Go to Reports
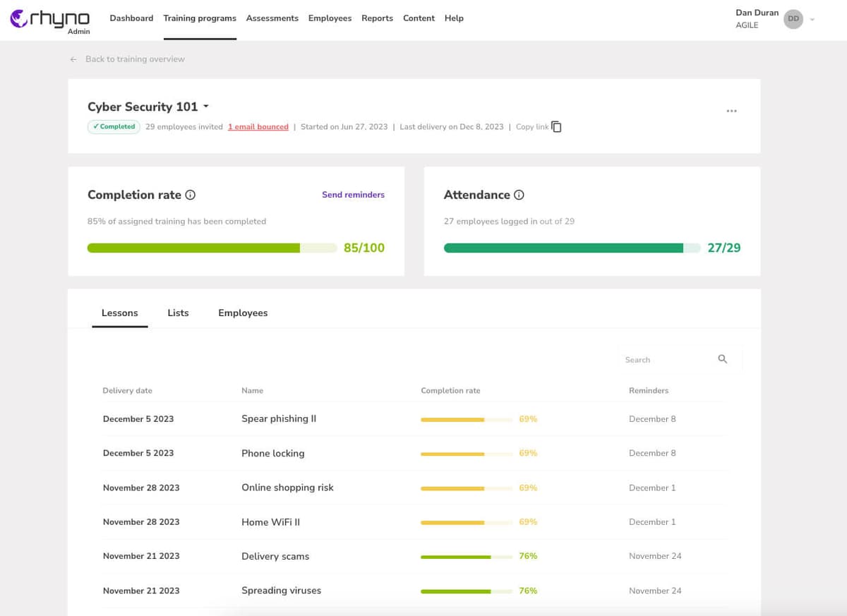Image resolution: width=847 pixels, height=616 pixels. [377, 18]
